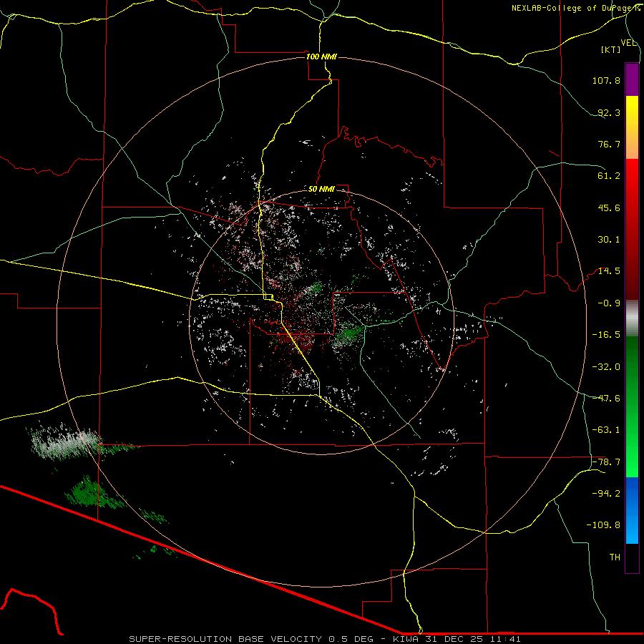This screenshot has width=644, height=644.
Task: Click the large gray echo patch in southwest
Action: [x=66, y=442]
